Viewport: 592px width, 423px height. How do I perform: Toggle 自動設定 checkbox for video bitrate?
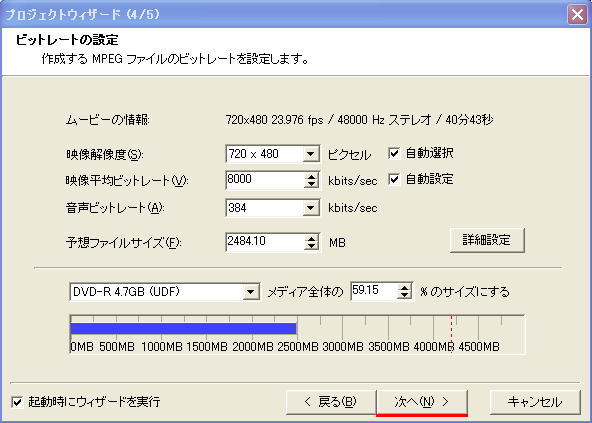click(394, 179)
